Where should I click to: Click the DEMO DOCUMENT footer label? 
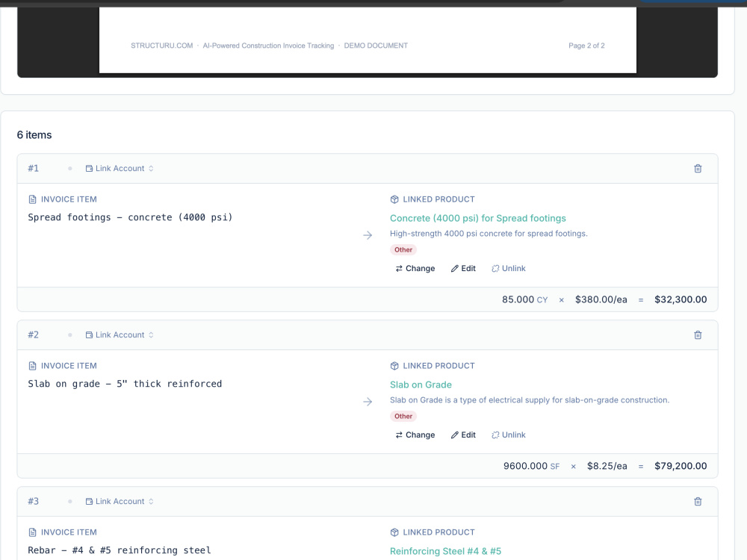(376, 46)
